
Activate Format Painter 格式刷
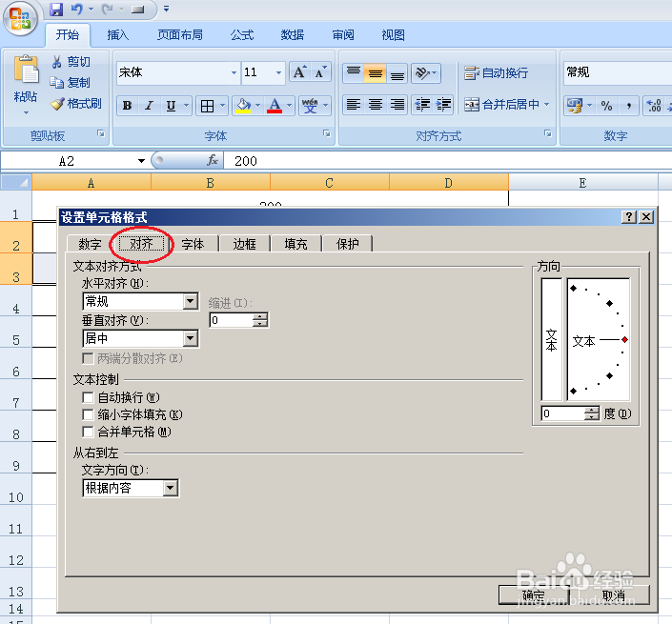(76, 103)
